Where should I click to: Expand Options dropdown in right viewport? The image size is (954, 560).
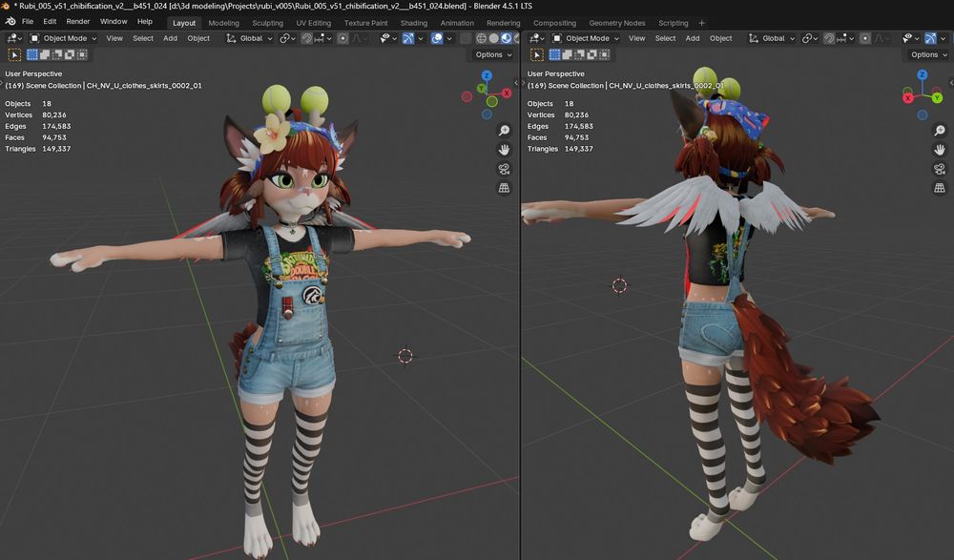(928, 54)
